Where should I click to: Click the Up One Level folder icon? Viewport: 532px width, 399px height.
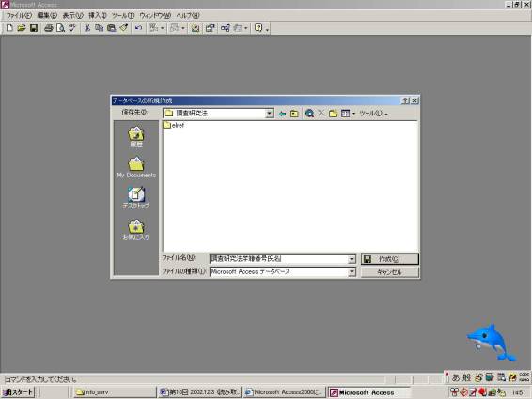pos(294,114)
